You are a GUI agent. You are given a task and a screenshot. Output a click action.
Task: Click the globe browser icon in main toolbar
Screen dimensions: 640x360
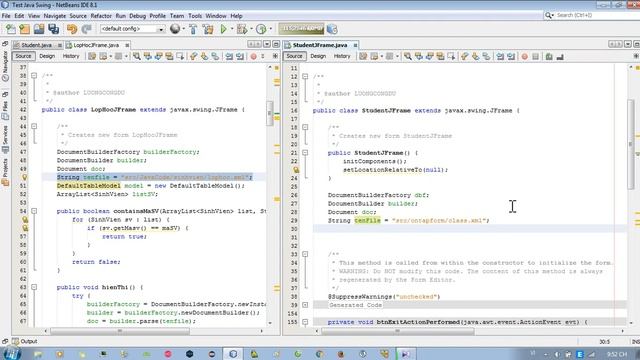175,29
